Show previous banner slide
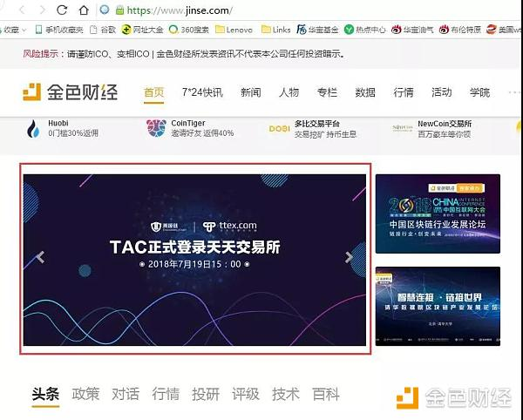 coord(40,257)
